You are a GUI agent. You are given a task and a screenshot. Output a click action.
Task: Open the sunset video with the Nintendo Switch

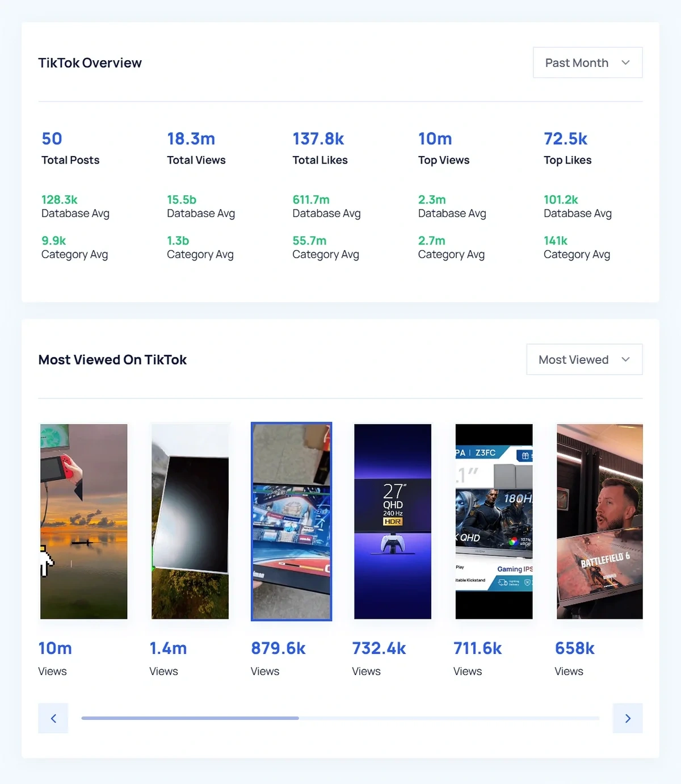pyautogui.click(x=83, y=521)
